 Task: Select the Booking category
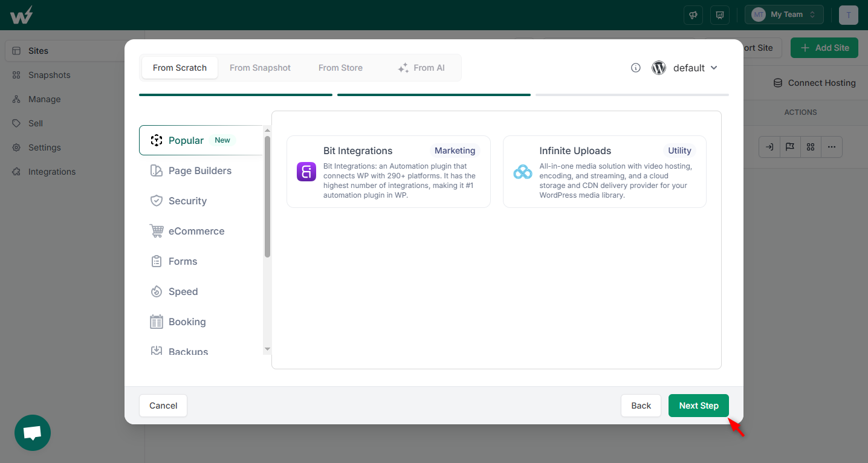point(201,322)
